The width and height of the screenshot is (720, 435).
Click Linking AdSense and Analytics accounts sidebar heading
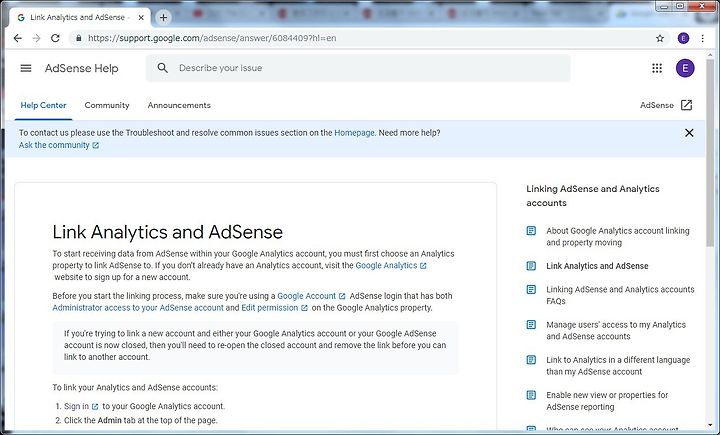click(x=593, y=196)
